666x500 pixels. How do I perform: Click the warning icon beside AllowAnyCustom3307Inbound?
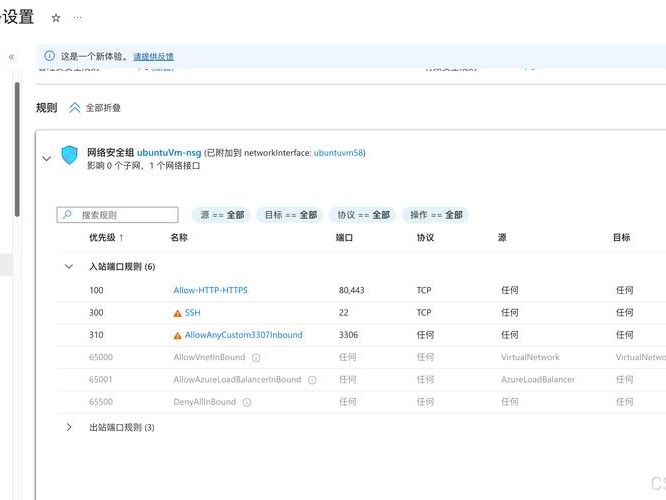coord(178,336)
